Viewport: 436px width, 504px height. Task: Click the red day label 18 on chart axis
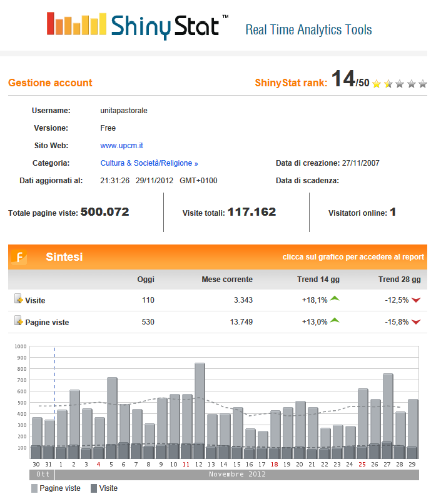coord(274,465)
